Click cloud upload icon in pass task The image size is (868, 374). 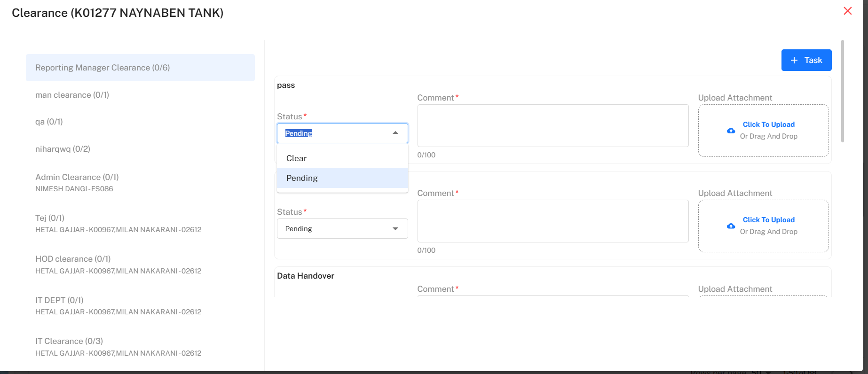point(731,131)
